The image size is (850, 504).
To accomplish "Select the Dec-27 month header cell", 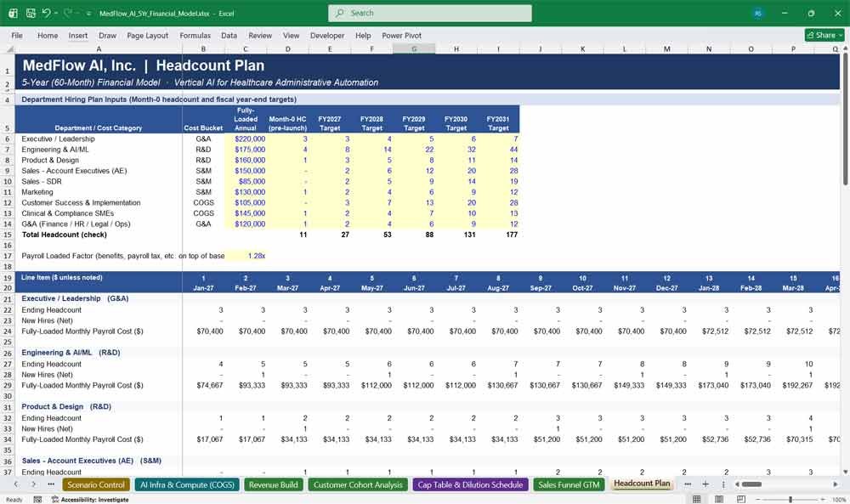I will pyautogui.click(x=666, y=288).
